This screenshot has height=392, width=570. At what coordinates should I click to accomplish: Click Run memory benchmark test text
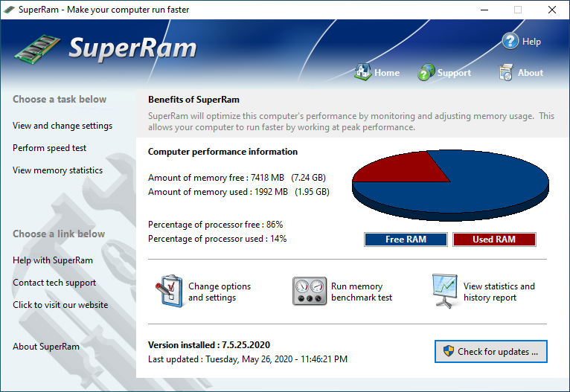[x=362, y=292]
